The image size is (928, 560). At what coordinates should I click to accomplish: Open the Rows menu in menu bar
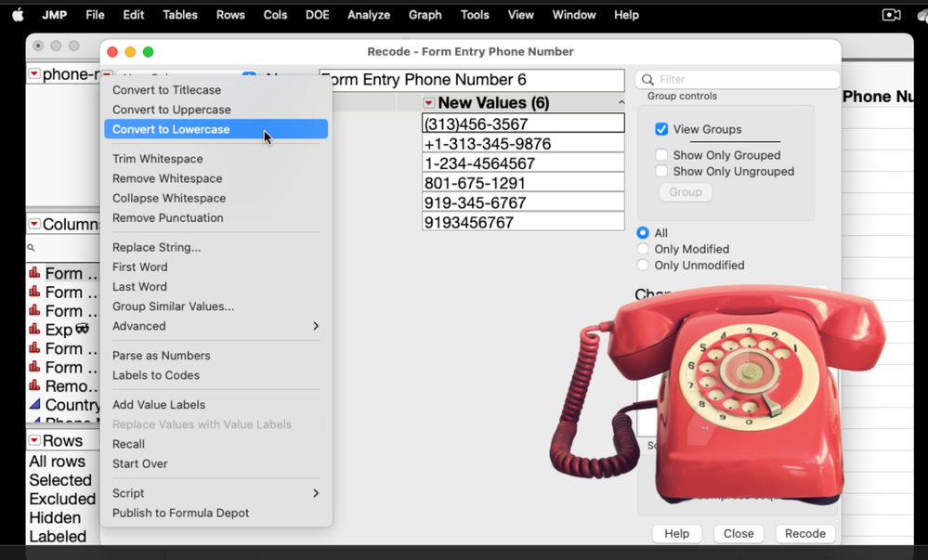point(230,15)
